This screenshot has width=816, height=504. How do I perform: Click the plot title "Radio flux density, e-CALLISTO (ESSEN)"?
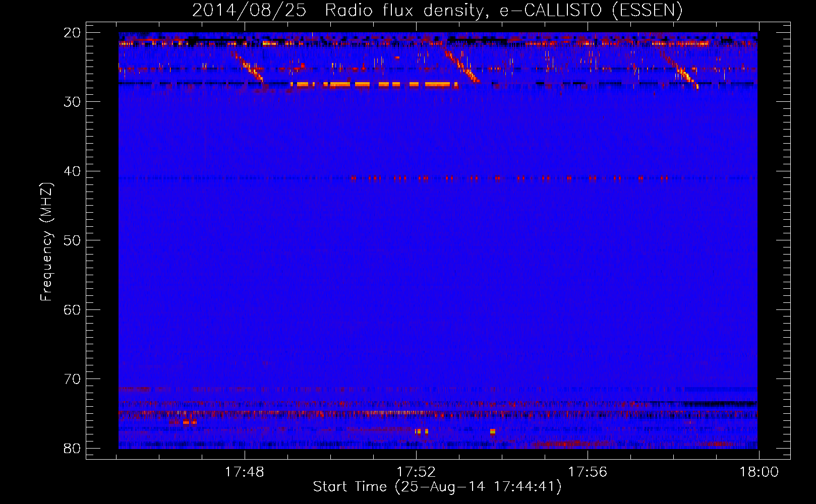[503, 11]
